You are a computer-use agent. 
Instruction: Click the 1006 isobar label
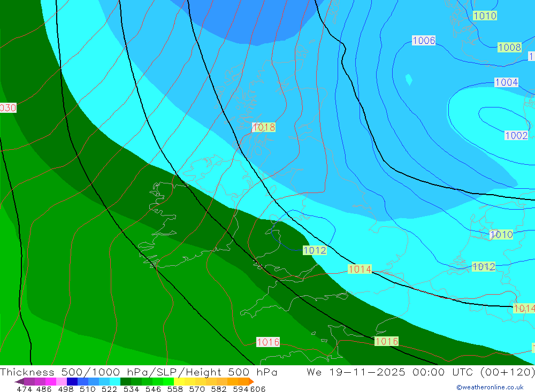tap(424, 41)
